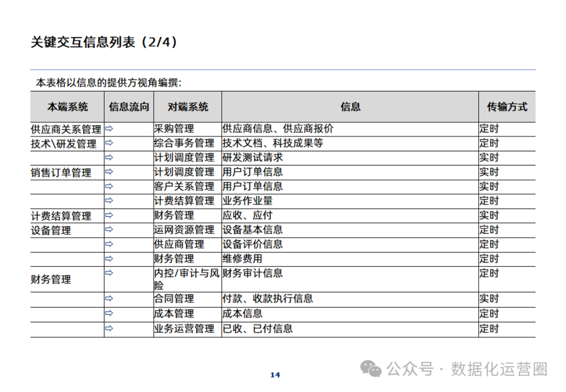Select the title 关键交互信息列表（2/4）
The width and height of the screenshot is (566, 392).
pyautogui.click(x=104, y=42)
